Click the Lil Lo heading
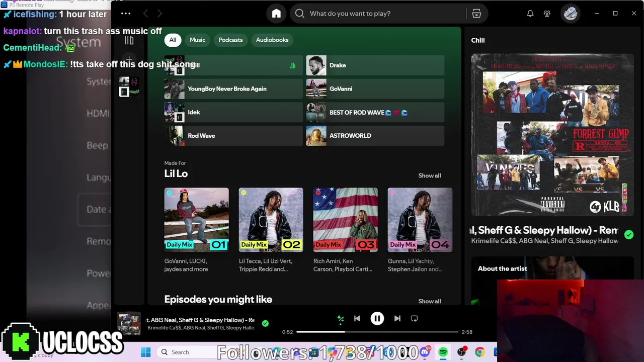 [176, 173]
